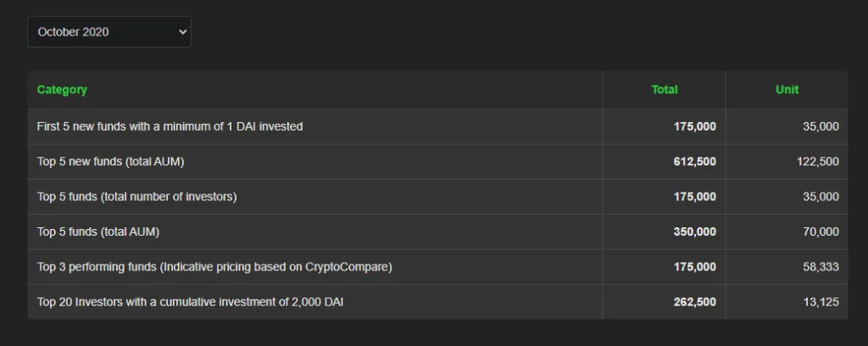868x346 pixels.
Task: Click the 175,000 total in the first row
Action: click(695, 126)
